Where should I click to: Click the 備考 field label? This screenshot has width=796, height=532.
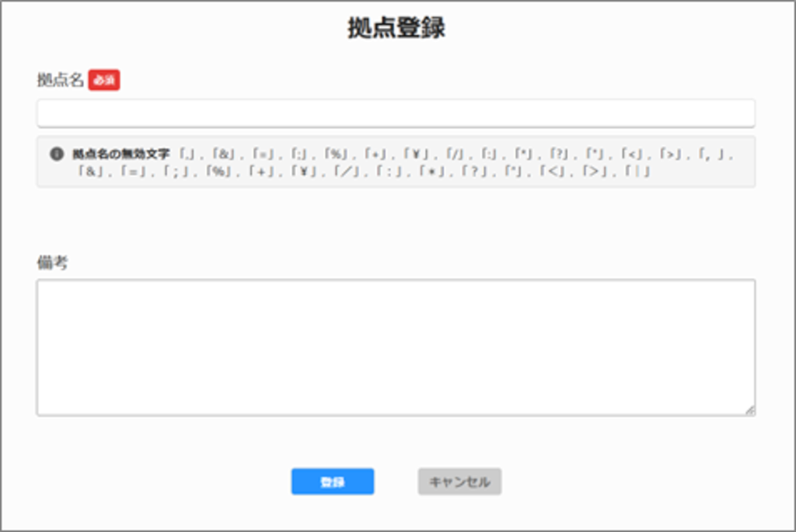point(52,263)
